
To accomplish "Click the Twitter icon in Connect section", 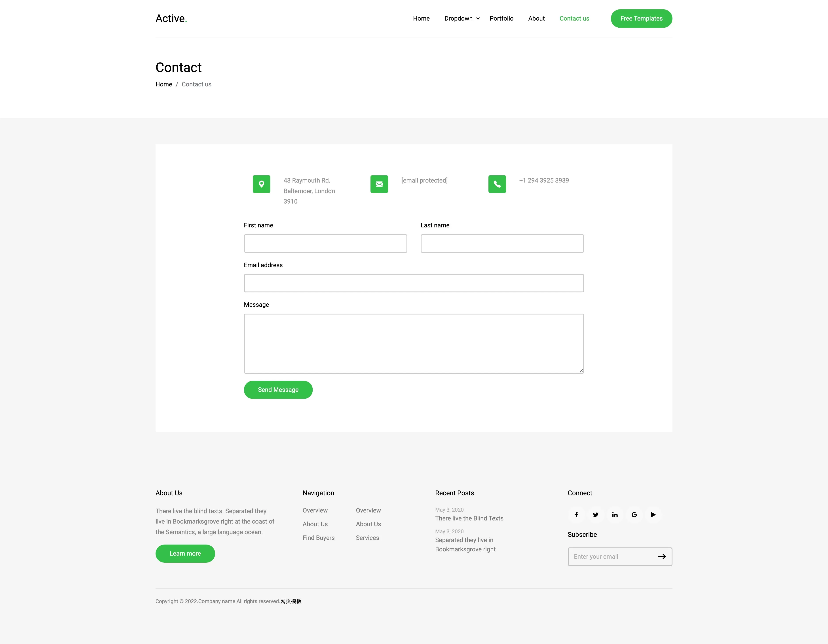I will pos(595,514).
